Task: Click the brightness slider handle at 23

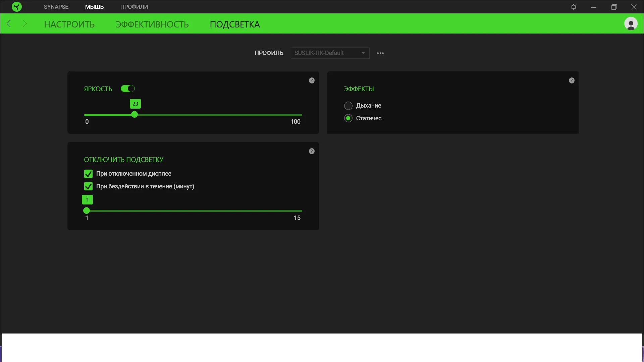Action: pyautogui.click(x=135, y=115)
